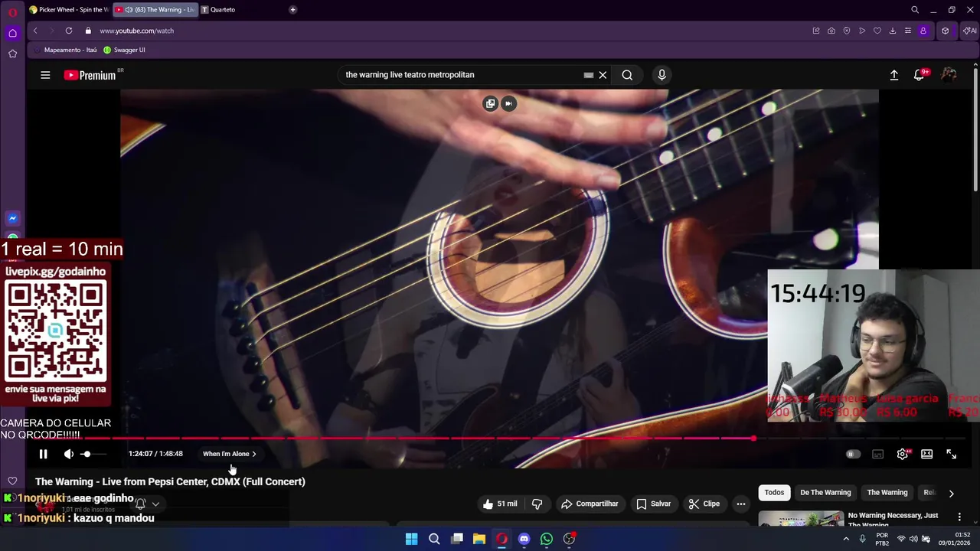Open Opera easy setup sliders

(908, 31)
